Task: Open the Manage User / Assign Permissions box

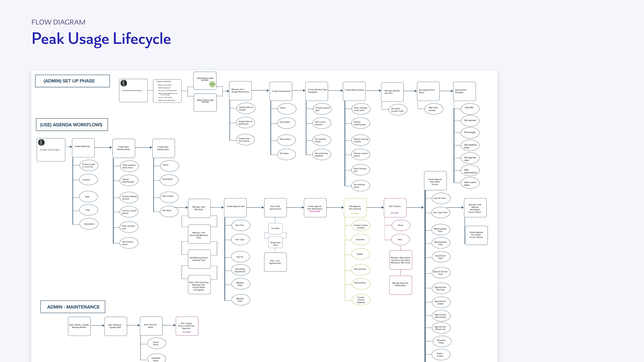Action: (x=240, y=91)
